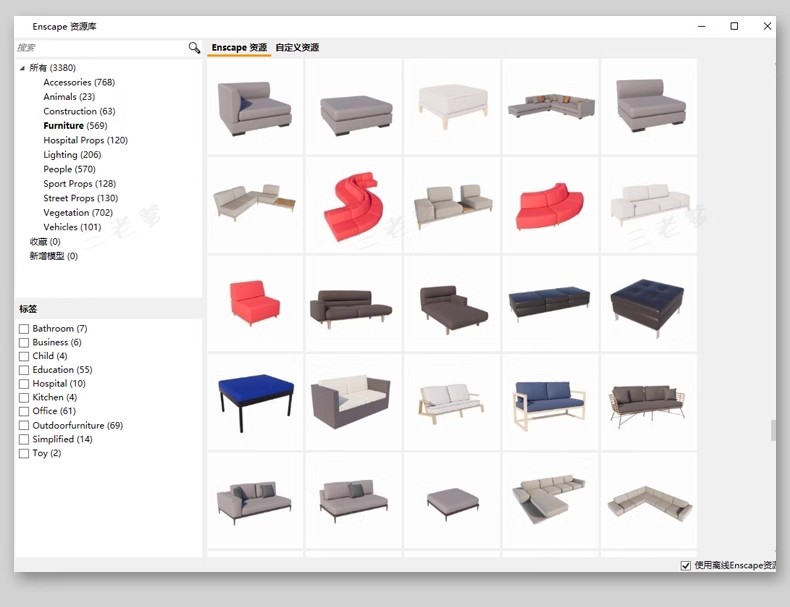Screen dimensions: 790x607
Task: Pick the gray two-seat sofa with pillows
Action: click(255, 500)
